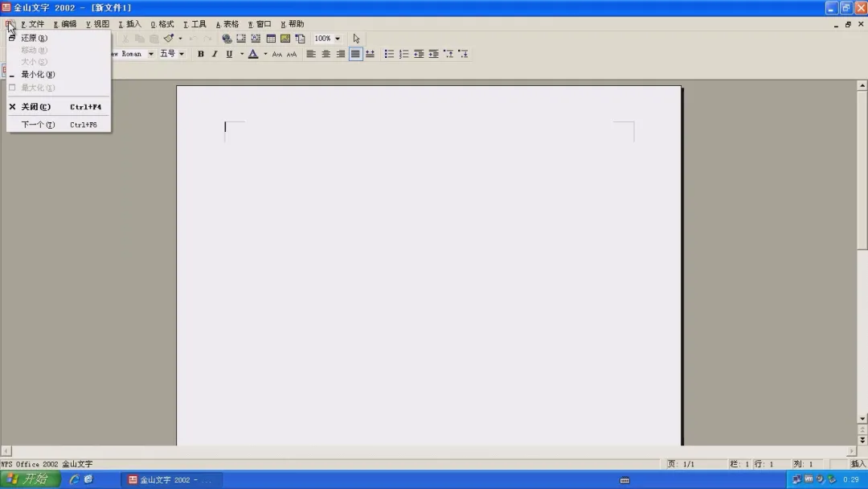
Task: Open the 文件 menu
Action: coord(33,24)
